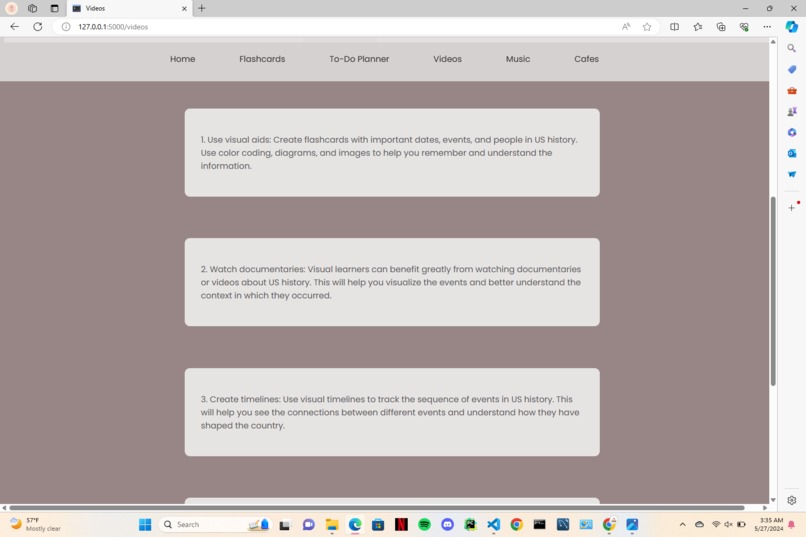Click the taskbar Search box
This screenshot has width=806, height=537.
click(215, 524)
